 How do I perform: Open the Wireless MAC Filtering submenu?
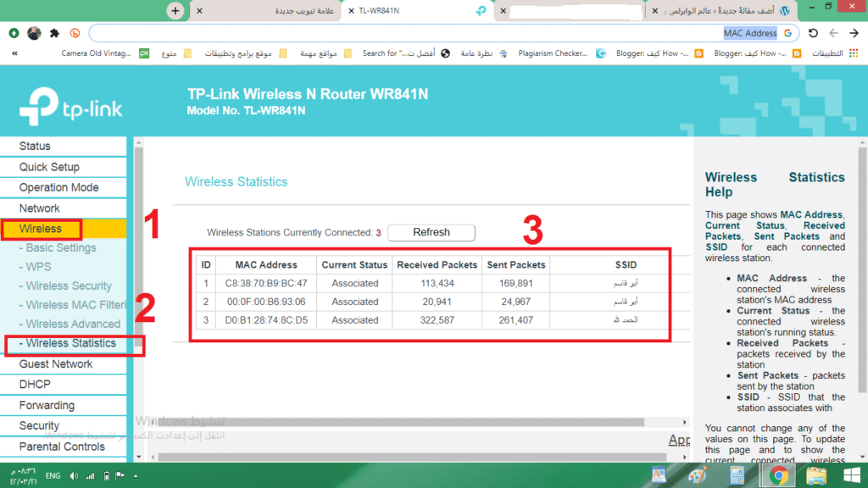pos(73,305)
